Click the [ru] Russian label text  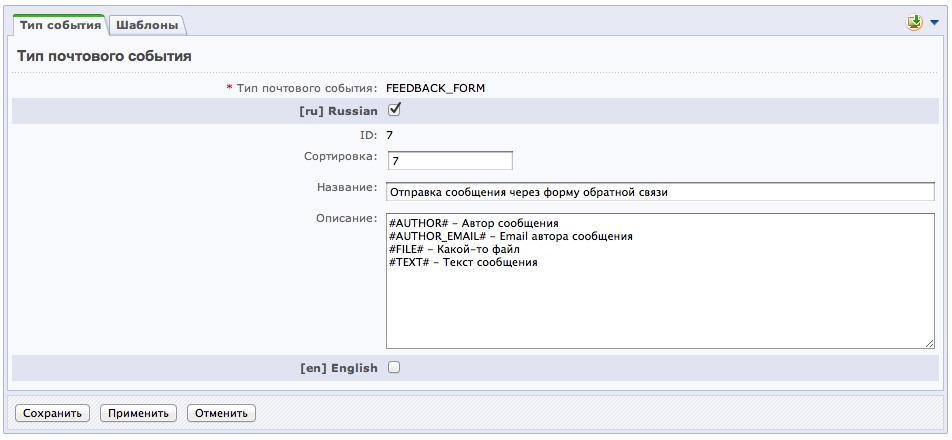tap(338, 111)
